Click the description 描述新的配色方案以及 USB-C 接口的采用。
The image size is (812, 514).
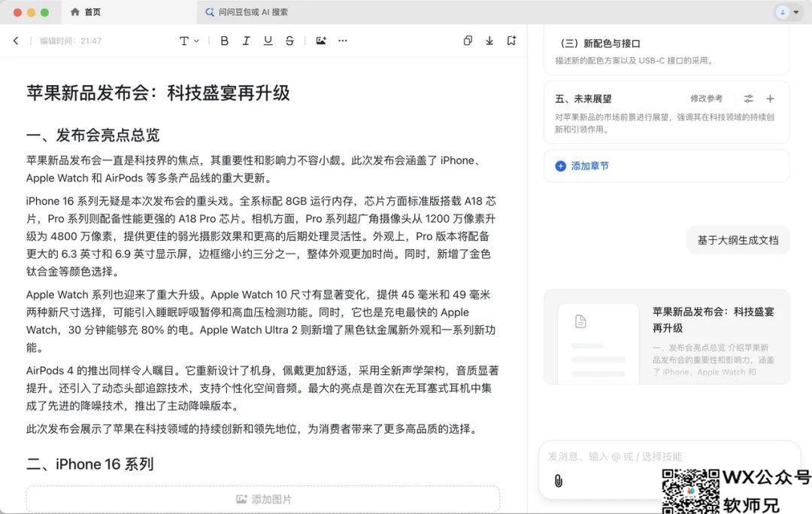(635, 61)
